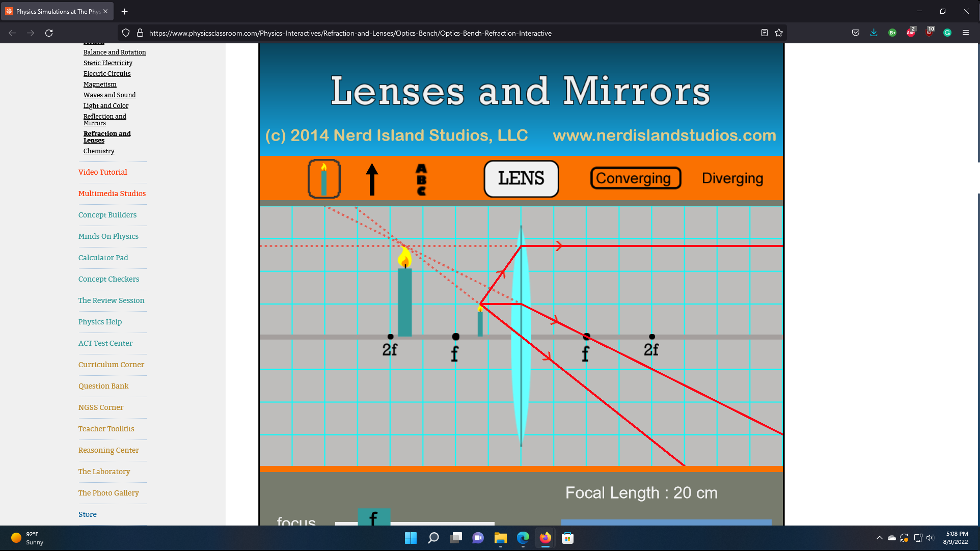The image size is (980, 551).
Task: Expand the Refraction and Lenses section
Action: coord(107,137)
